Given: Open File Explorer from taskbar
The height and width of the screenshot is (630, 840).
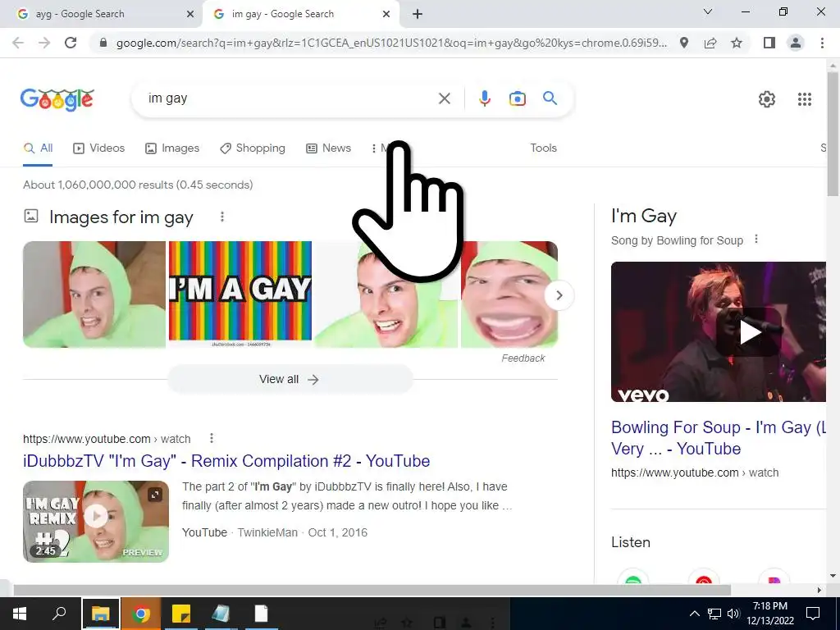Looking at the screenshot, I should click(101, 614).
